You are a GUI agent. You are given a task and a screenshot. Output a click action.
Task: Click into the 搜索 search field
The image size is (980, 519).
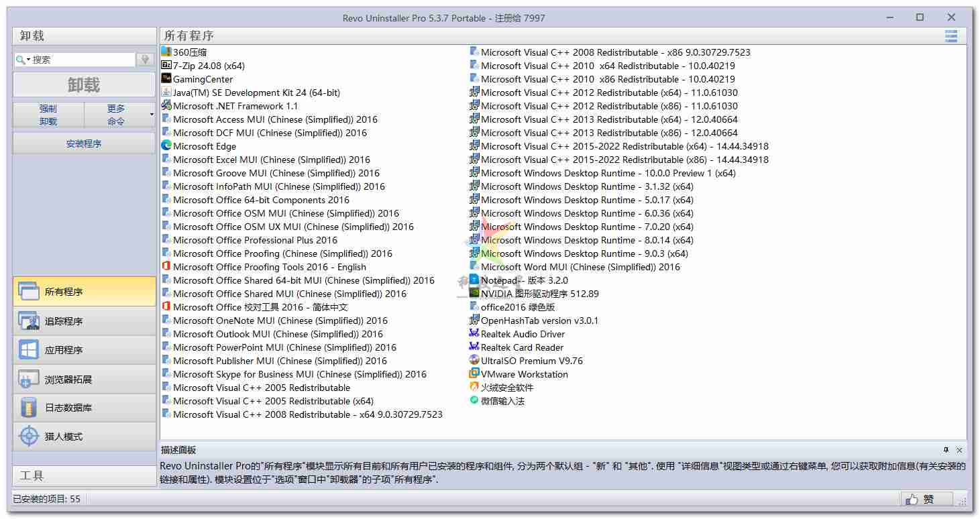(82, 60)
